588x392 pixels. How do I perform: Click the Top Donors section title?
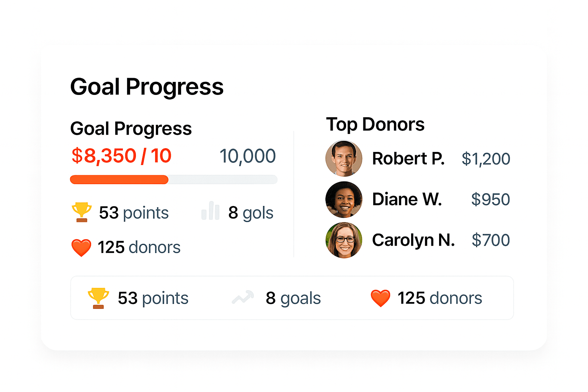376,124
